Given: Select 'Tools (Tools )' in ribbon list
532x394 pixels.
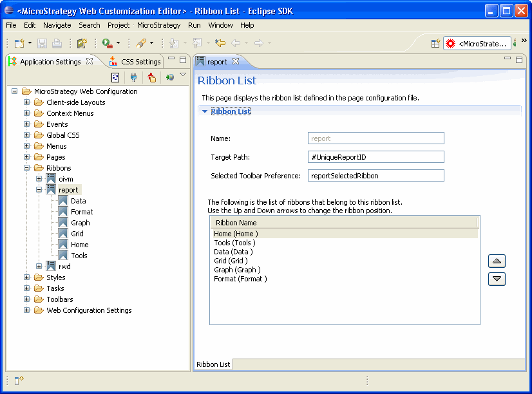Looking at the screenshot, I should (x=235, y=243).
